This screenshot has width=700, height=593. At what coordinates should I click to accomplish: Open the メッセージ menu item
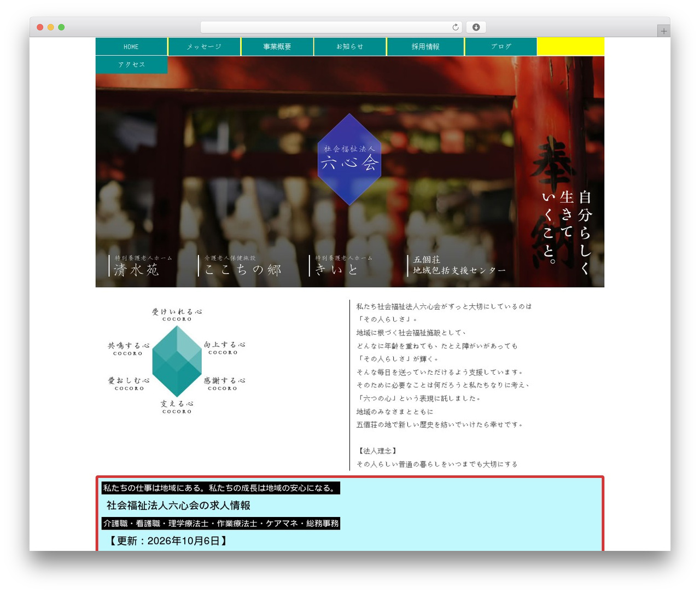tap(204, 46)
